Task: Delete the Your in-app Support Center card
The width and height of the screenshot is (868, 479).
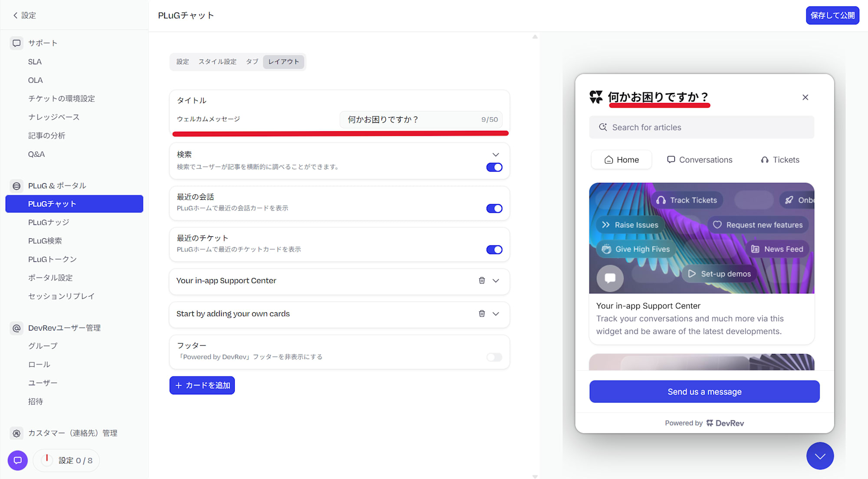Action: click(x=482, y=281)
